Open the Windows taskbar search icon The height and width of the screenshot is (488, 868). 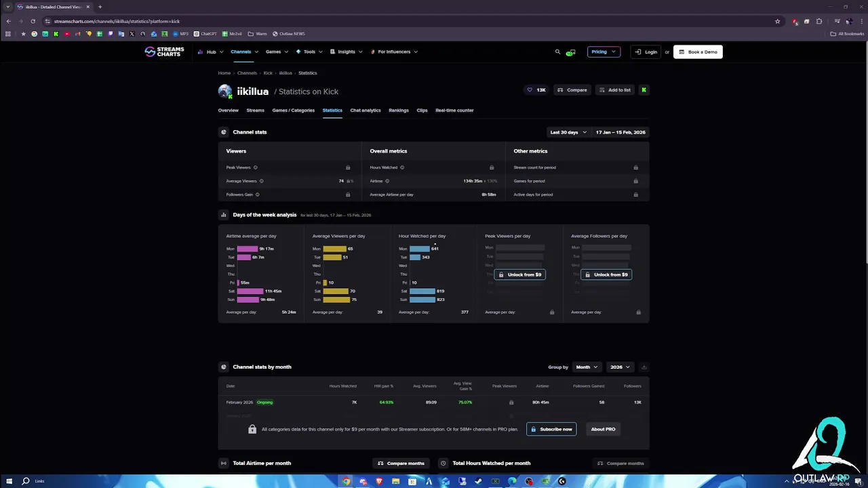point(26,481)
